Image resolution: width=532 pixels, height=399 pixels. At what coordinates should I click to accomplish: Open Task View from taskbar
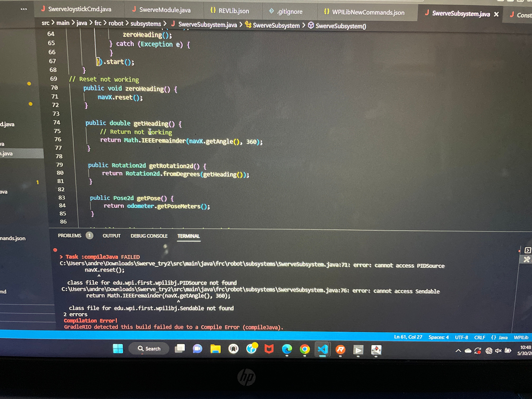[x=180, y=348]
